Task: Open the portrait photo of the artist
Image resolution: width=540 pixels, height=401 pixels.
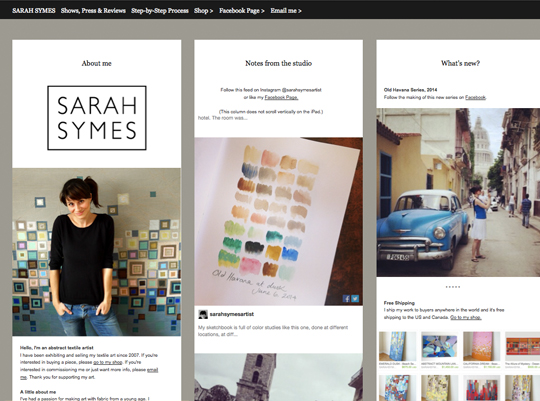Action: coord(97,252)
